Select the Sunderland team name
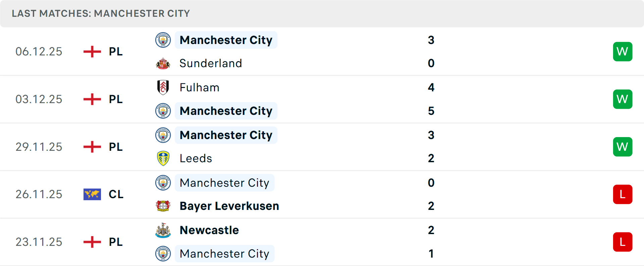Viewport: 644px width, 266px height. [211, 63]
